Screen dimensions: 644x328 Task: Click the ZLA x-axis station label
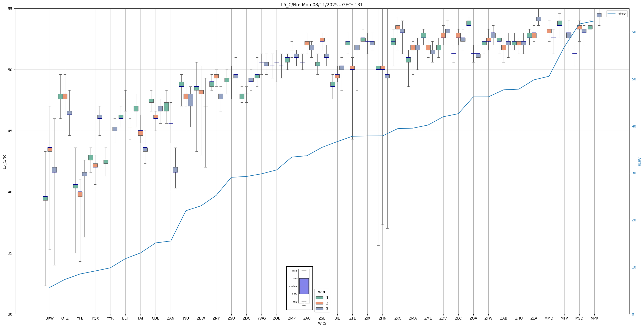pos(534,318)
